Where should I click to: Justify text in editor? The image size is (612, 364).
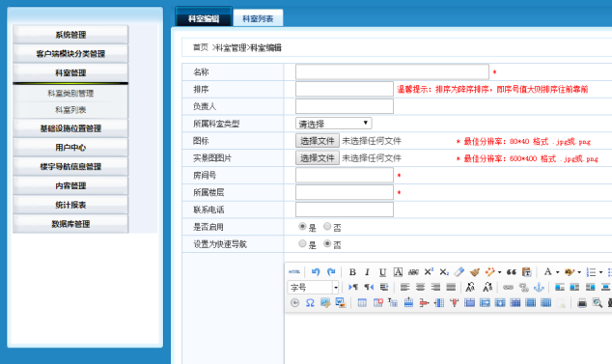pos(451,288)
